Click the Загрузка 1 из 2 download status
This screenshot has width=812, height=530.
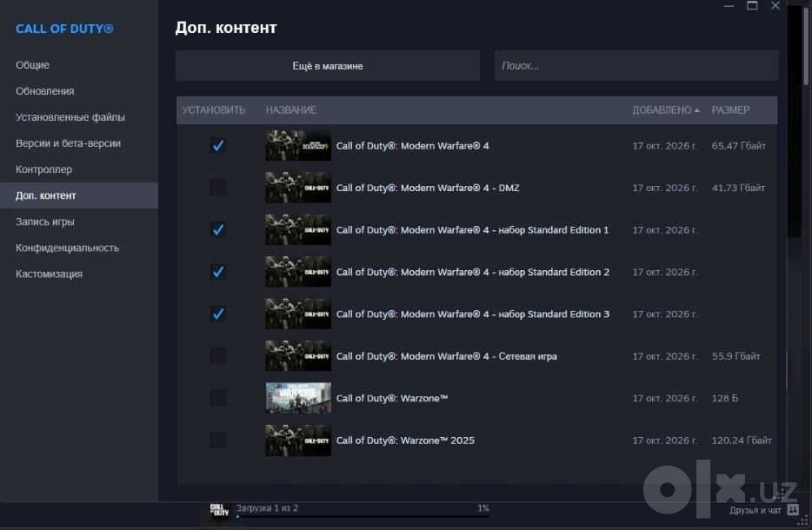click(x=267, y=507)
